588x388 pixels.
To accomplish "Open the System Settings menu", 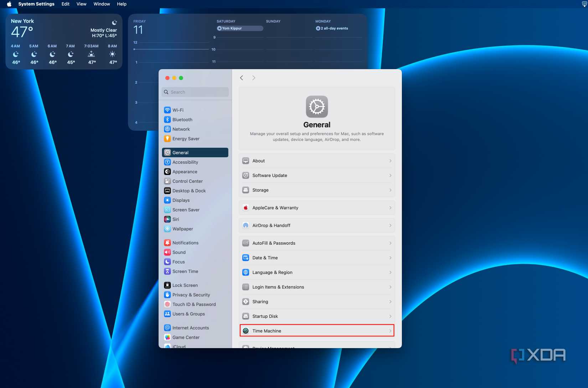I will [x=36, y=4].
